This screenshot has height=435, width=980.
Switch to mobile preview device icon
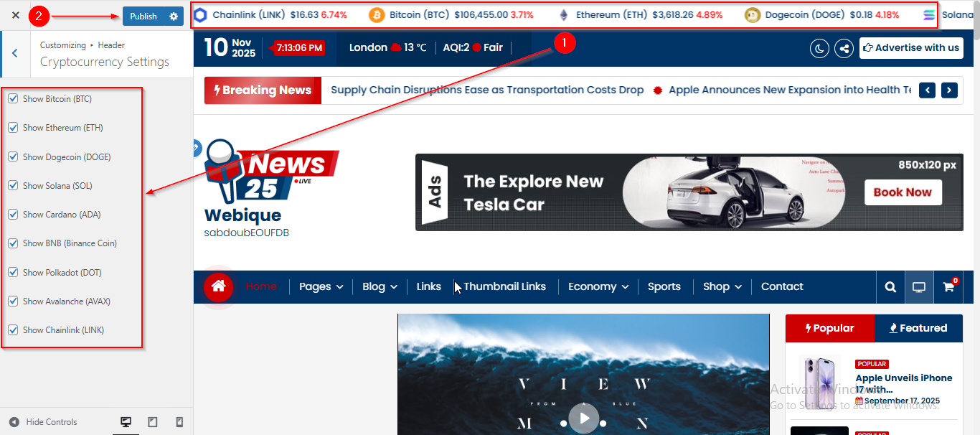pos(179,422)
